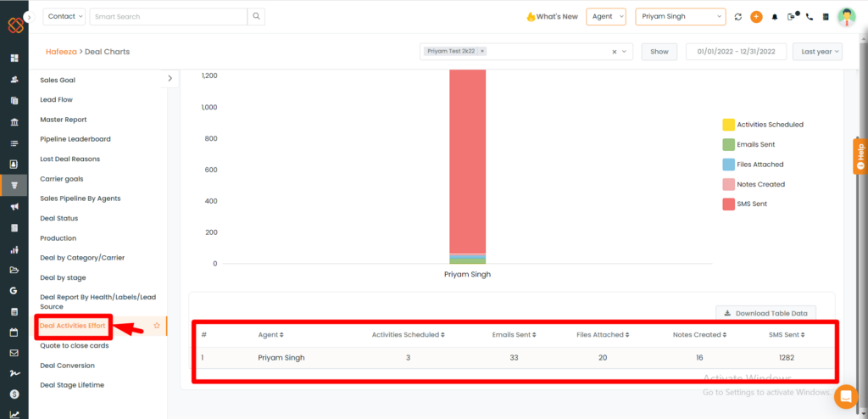This screenshot has width=868, height=419.
Task: Clear all pipeline filter selections
Action: point(614,52)
